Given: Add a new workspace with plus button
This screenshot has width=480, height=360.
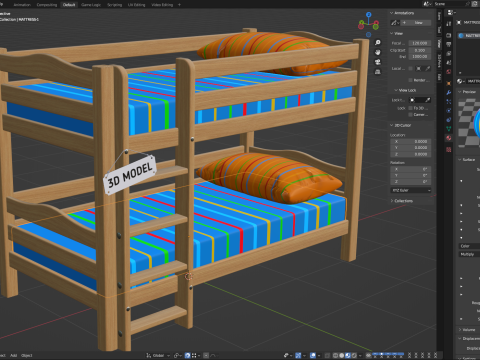Looking at the screenshot, I should [x=179, y=5].
